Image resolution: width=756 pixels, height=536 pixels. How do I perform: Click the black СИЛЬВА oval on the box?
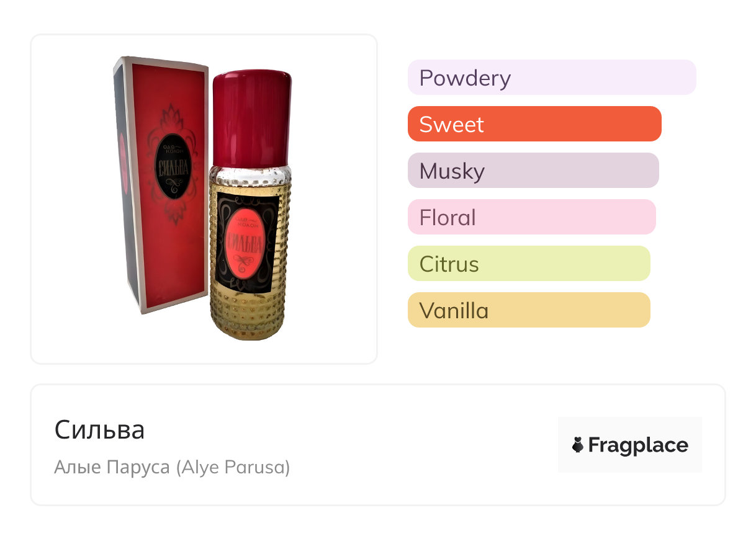click(x=173, y=163)
